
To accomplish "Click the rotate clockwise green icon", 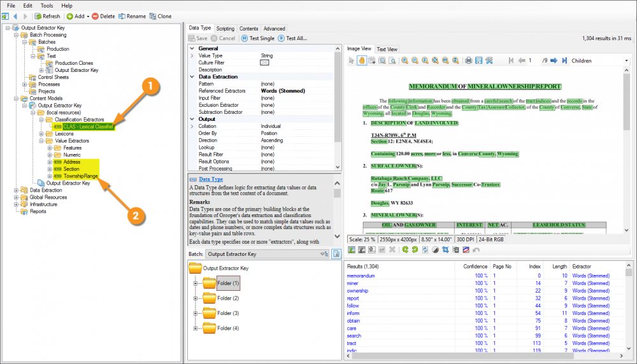I will point(414,250).
